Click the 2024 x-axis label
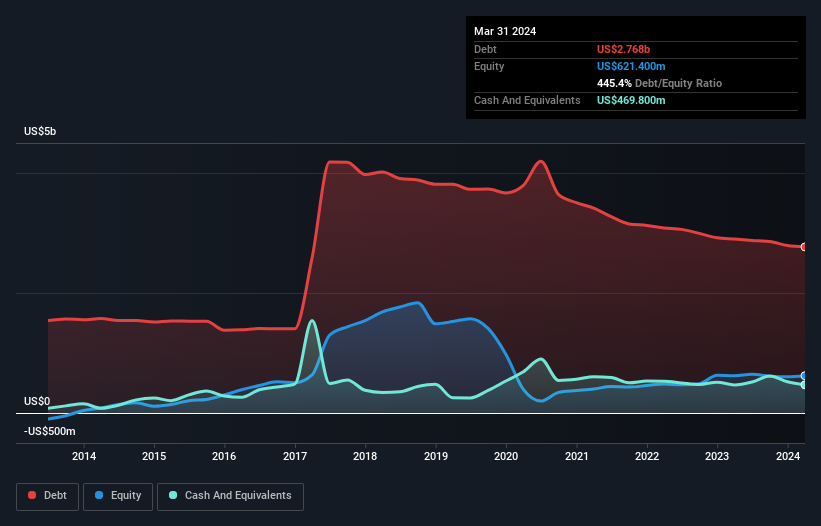The height and width of the screenshot is (526, 821). [x=787, y=456]
